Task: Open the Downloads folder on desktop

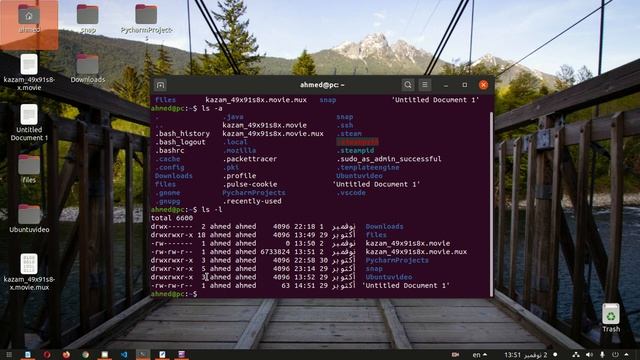Action: (x=87, y=69)
